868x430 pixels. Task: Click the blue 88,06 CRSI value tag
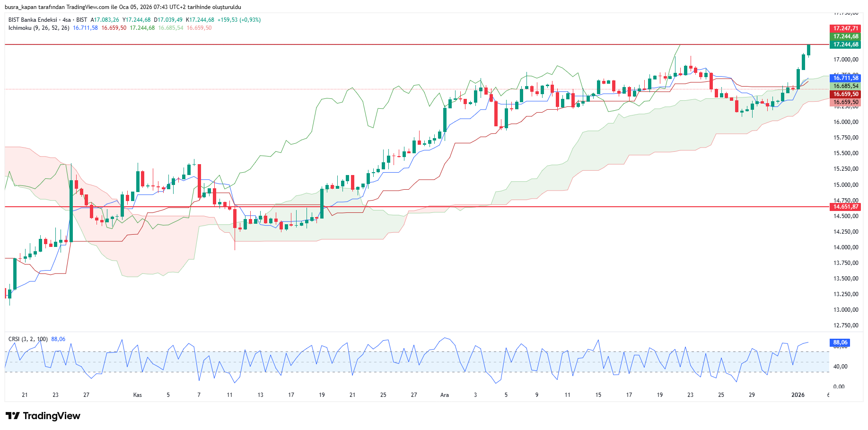[840, 342]
